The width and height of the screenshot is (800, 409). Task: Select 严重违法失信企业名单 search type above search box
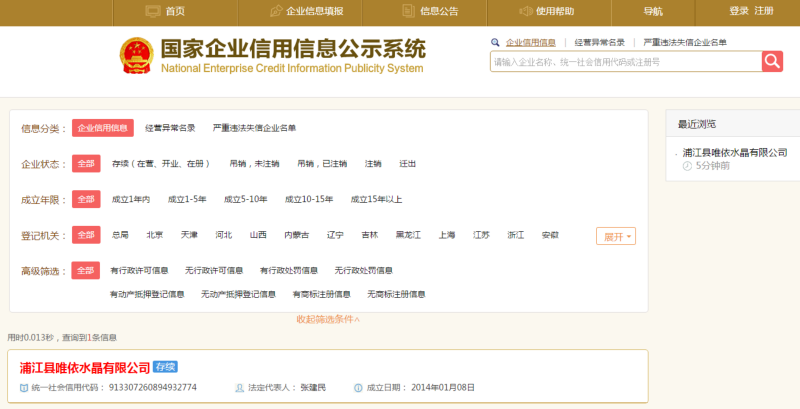685,43
